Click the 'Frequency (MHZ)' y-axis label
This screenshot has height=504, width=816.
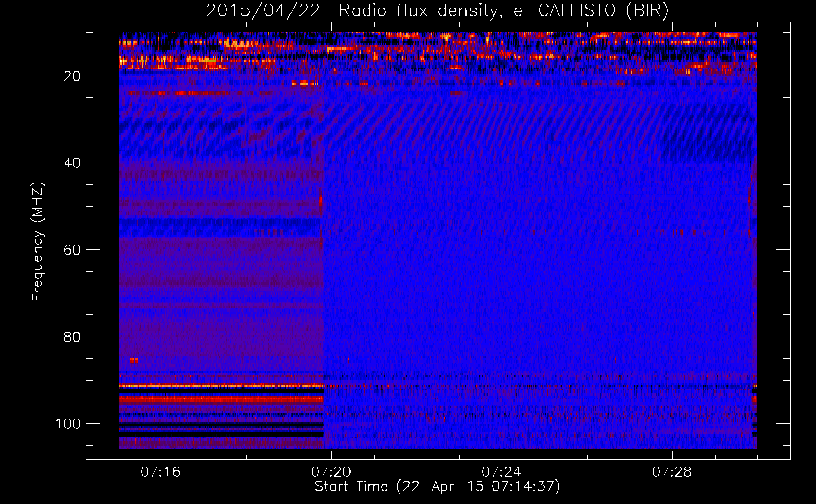click(x=38, y=241)
